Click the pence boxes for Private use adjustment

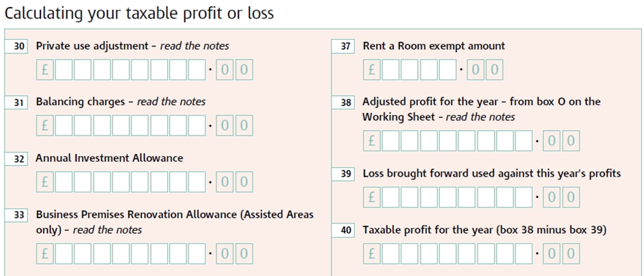pos(234,70)
